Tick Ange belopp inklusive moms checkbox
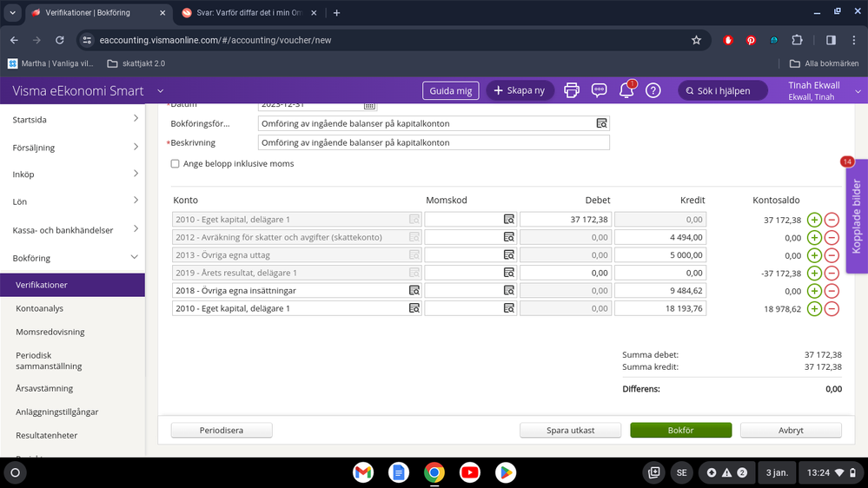 [176, 163]
